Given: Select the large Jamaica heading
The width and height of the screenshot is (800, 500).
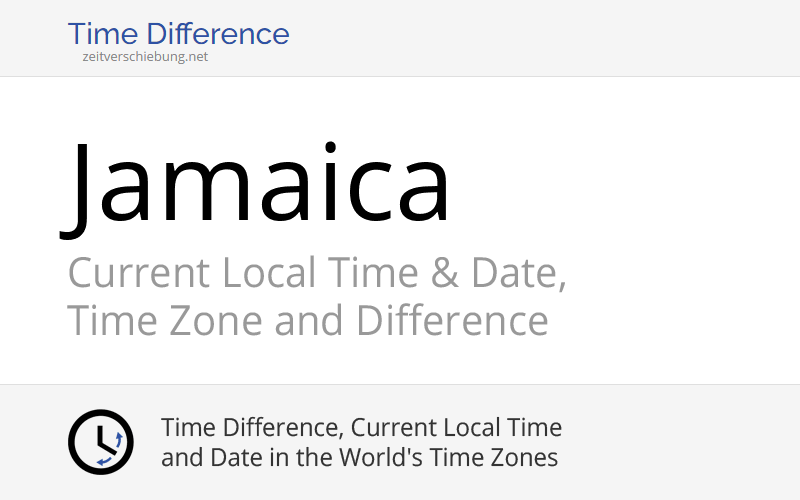Looking at the screenshot, I should tap(260, 185).
